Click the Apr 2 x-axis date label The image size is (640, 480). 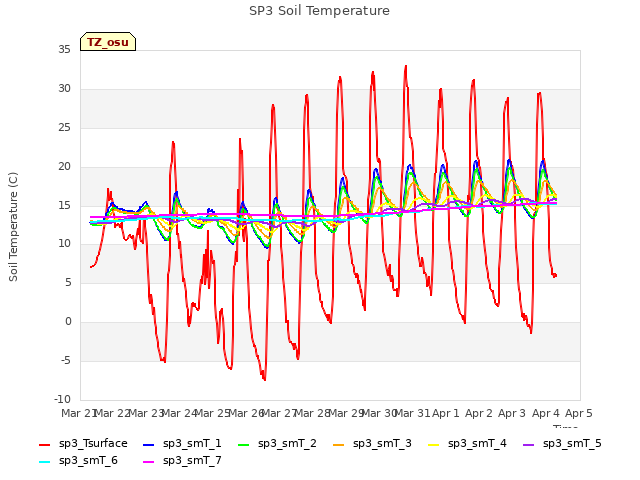pyautogui.click(x=479, y=413)
